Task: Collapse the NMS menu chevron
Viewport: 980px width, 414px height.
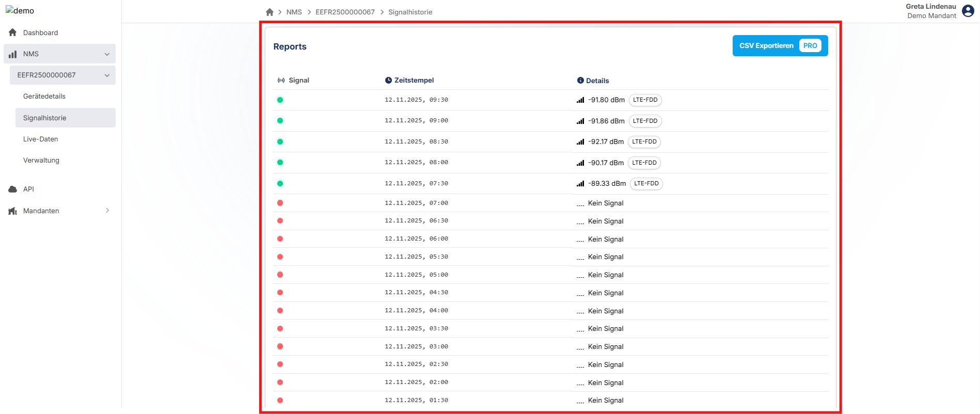Action: pyautogui.click(x=107, y=54)
